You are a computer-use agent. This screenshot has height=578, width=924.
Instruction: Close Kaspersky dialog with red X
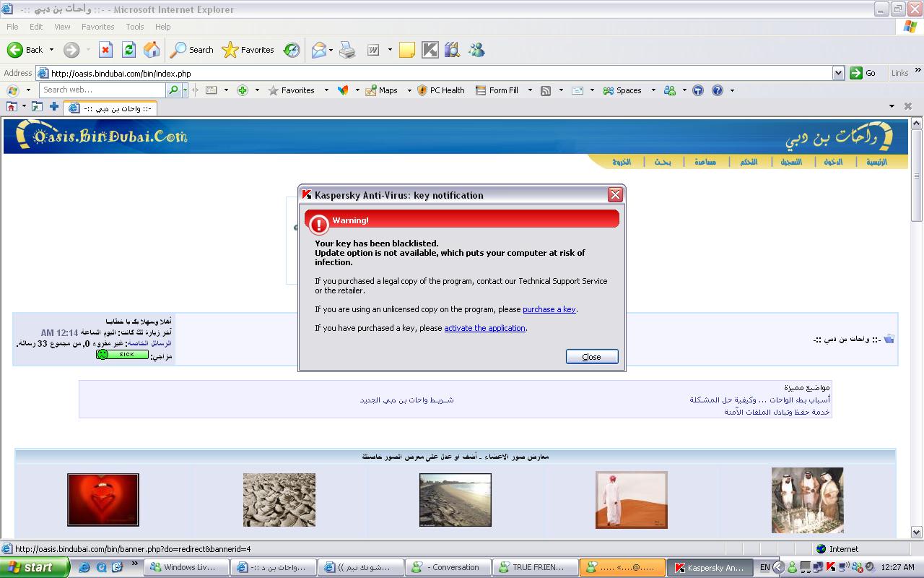tap(615, 194)
